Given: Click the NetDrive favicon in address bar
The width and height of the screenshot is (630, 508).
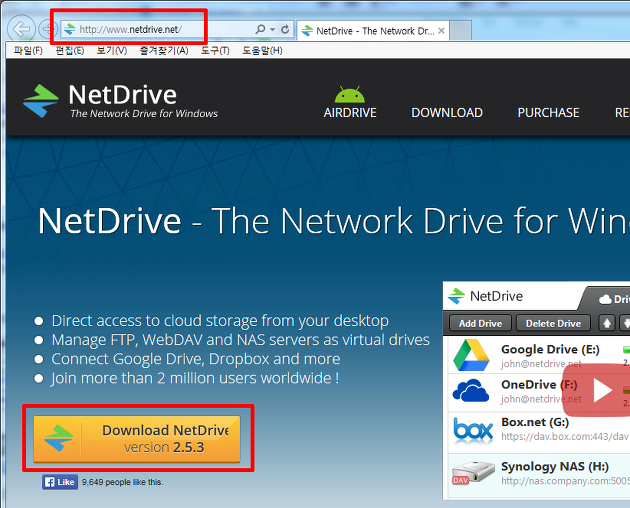Looking at the screenshot, I should [x=70, y=29].
